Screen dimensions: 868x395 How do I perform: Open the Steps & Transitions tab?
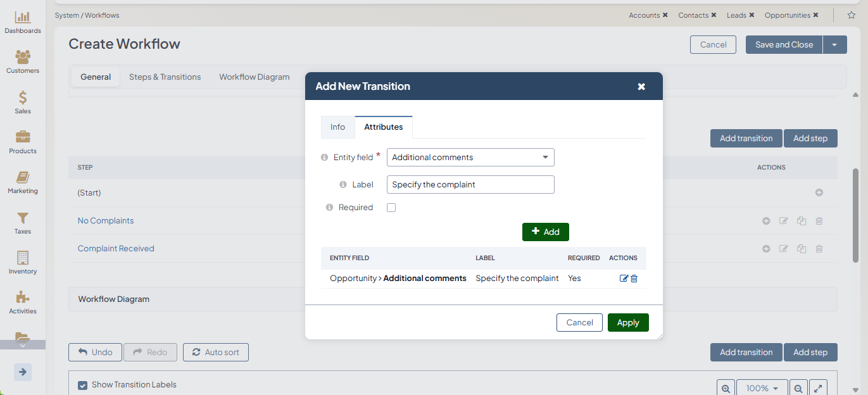[x=165, y=77]
